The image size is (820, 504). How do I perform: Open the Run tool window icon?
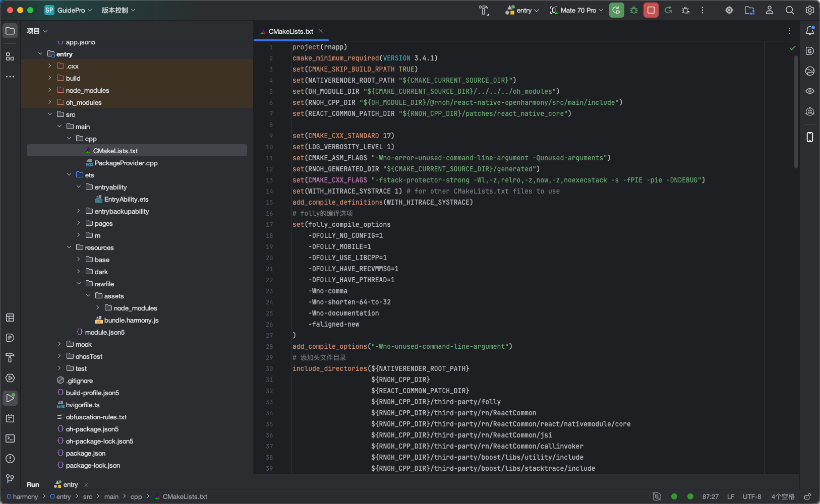pyautogui.click(x=10, y=398)
